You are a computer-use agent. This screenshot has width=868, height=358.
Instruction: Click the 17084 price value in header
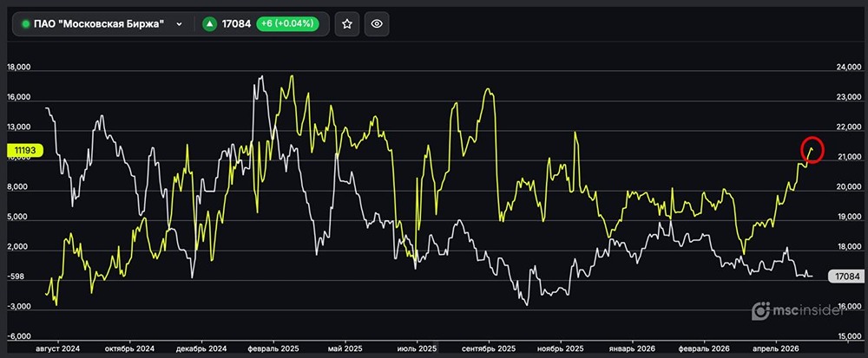236,23
